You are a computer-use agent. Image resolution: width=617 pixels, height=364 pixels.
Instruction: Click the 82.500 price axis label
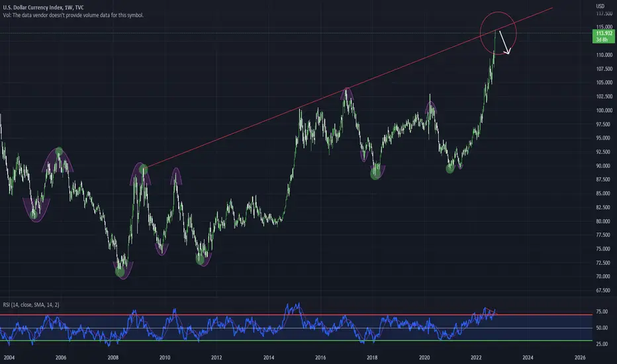[x=604, y=207]
